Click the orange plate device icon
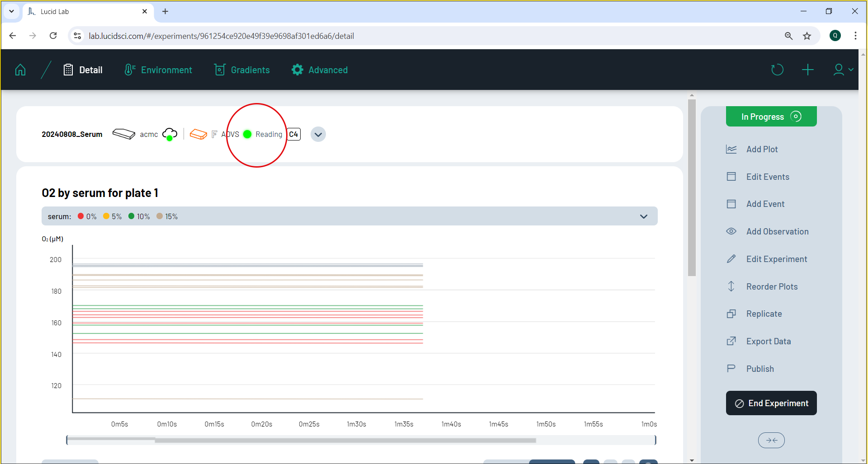 [x=198, y=134]
